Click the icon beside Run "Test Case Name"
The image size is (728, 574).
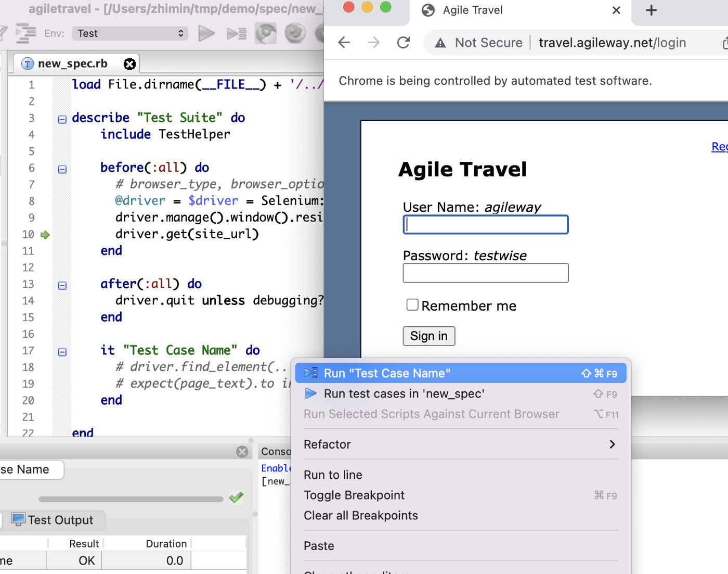click(x=311, y=373)
